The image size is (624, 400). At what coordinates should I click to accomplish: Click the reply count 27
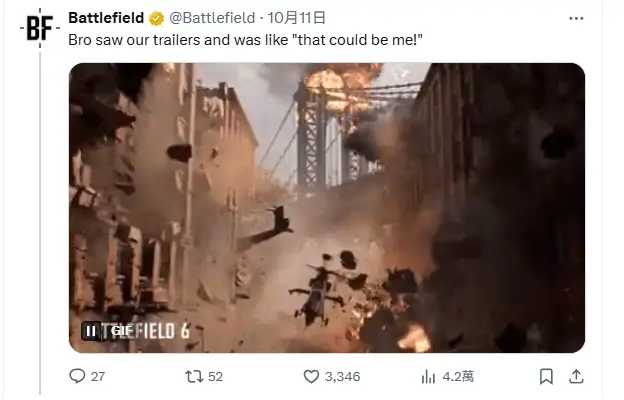coord(98,377)
